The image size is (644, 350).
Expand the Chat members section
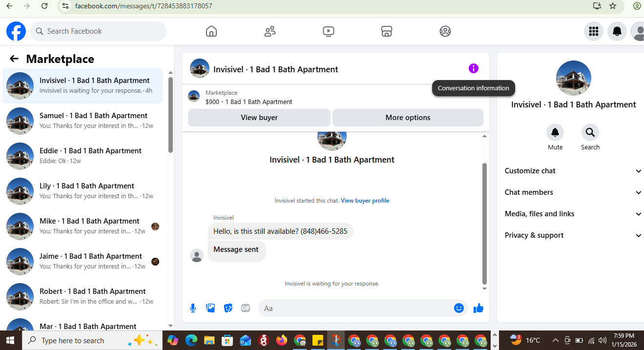pos(573,192)
